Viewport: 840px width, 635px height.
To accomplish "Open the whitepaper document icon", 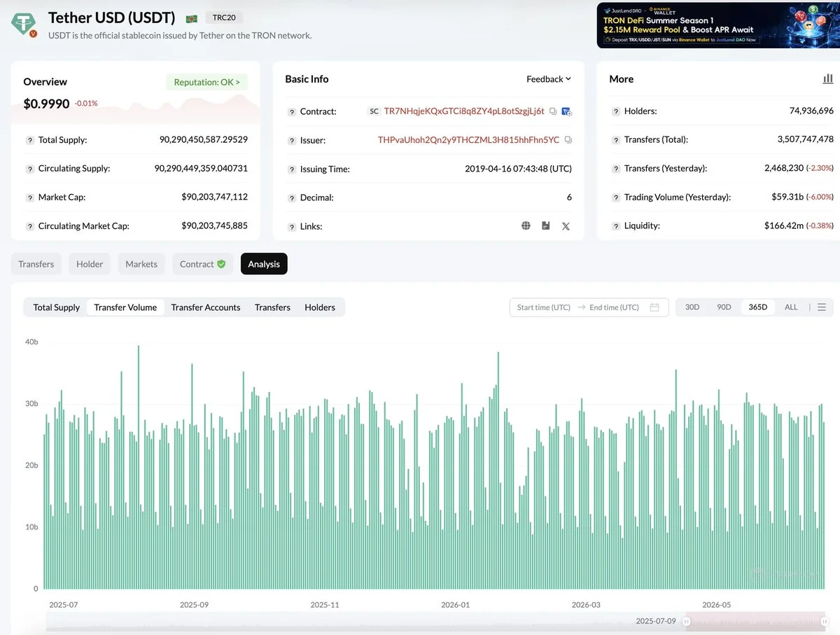I will pos(546,225).
